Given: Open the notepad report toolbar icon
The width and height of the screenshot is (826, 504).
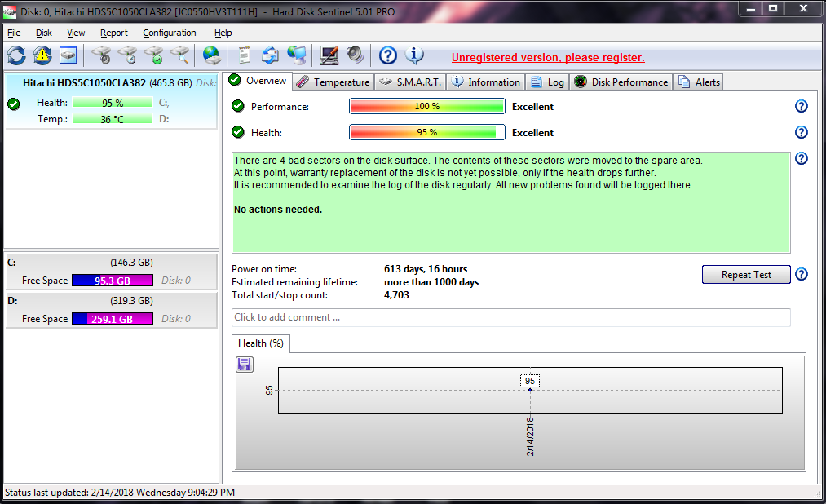Looking at the screenshot, I should pos(244,55).
